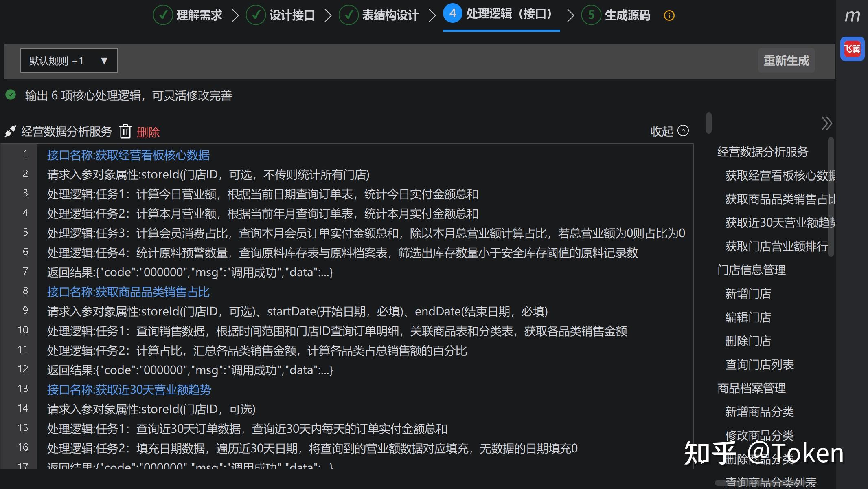868x489 pixels.
Task: Select 查询门店列表 in the outline
Action: point(759,364)
